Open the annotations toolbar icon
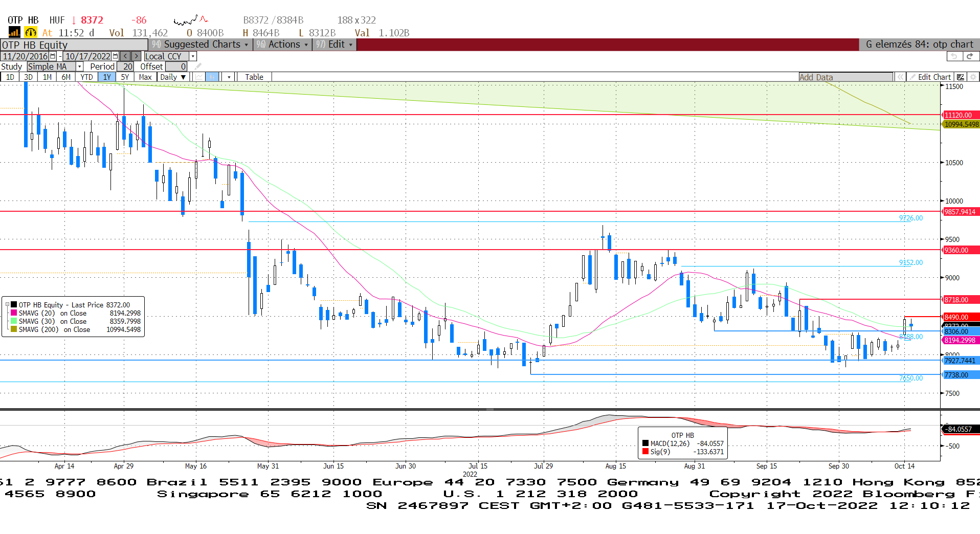The height and width of the screenshot is (534, 980). coord(960,77)
